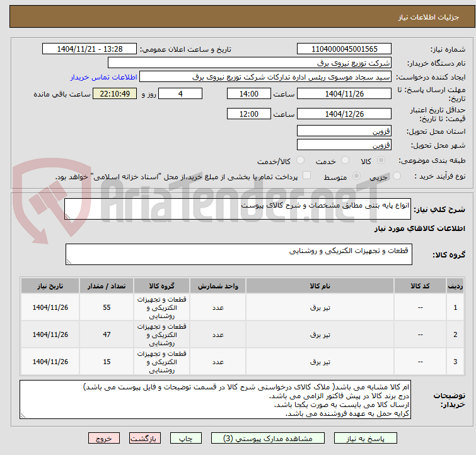Click the کد کالا column header
The image size is (476, 455).
pos(420,286)
